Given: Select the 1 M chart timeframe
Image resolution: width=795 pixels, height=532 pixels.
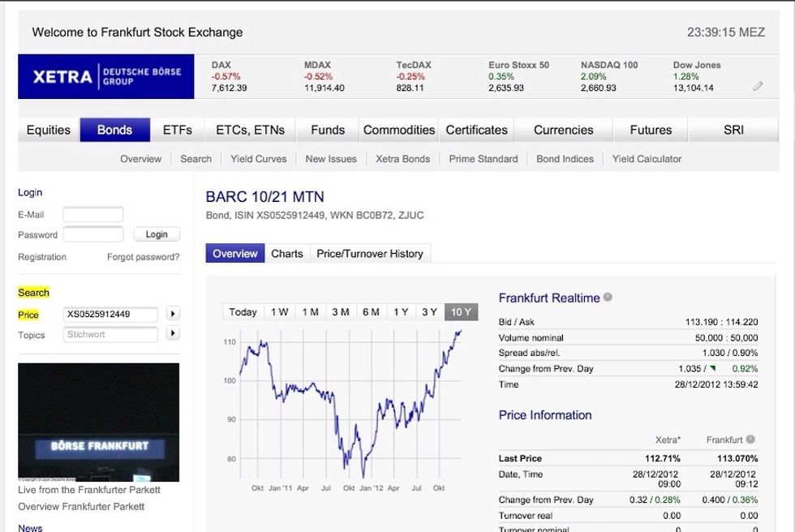Looking at the screenshot, I should (311, 311).
